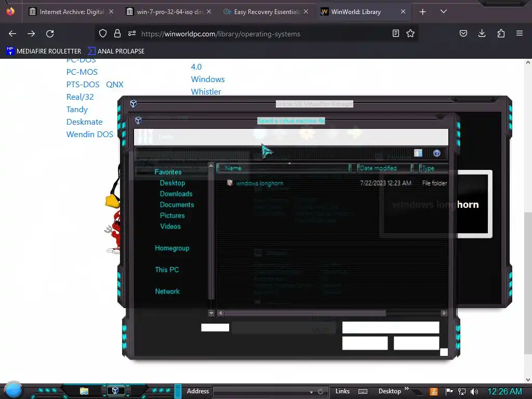Go to Videos in the navigation pane

(x=170, y=227)
